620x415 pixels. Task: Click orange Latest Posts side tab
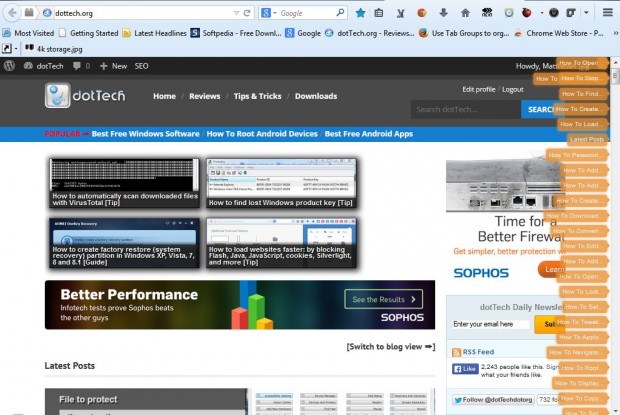pyautogui.click(x=587, y=139)
